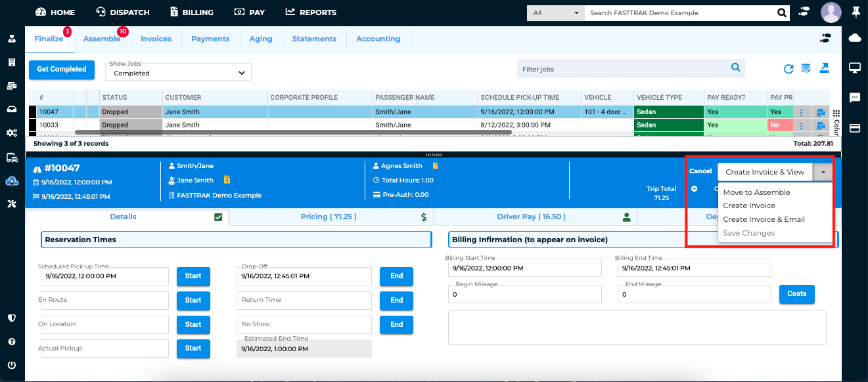The image size is (868, 382).
Task: Click the footsteps icon beside search bar
Action: (803, 12)
